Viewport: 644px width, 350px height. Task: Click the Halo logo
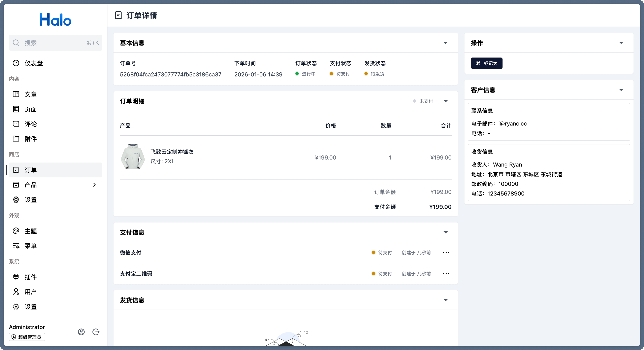55,20
